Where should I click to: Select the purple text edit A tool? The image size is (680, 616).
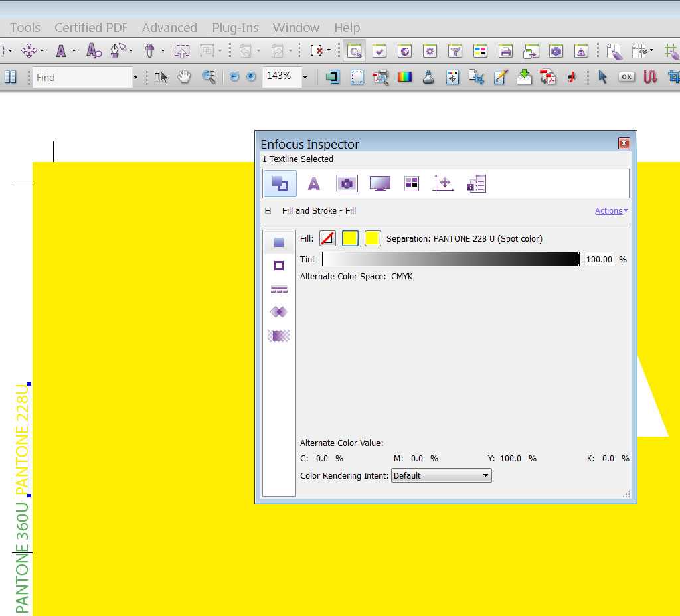point(61,50)
